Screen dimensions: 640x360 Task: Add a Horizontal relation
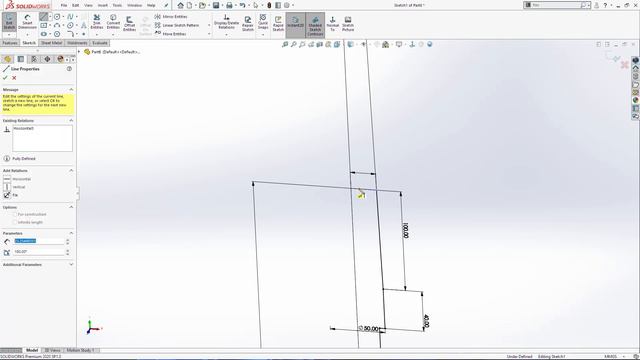17,179
